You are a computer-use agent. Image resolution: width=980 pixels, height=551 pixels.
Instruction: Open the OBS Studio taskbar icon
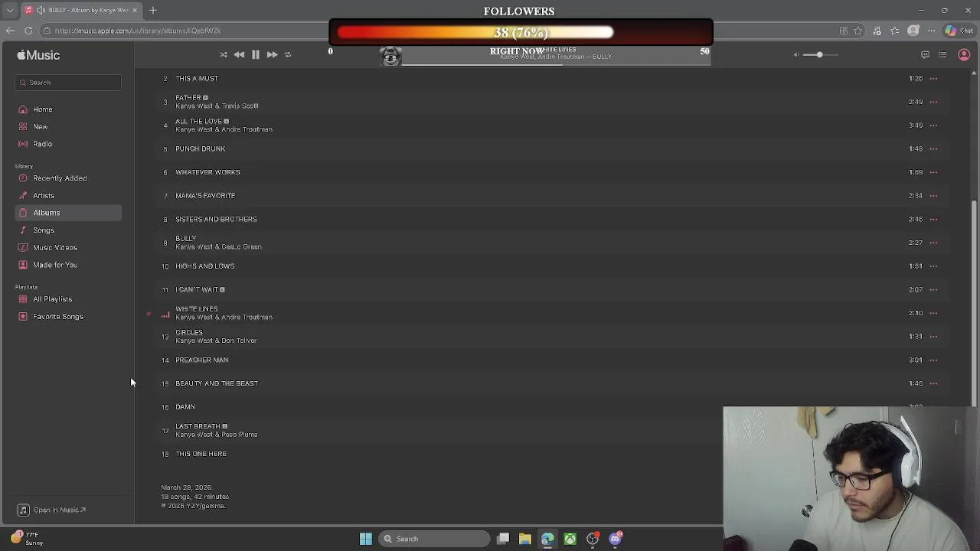pyautogui.click(x=593, y=539)
